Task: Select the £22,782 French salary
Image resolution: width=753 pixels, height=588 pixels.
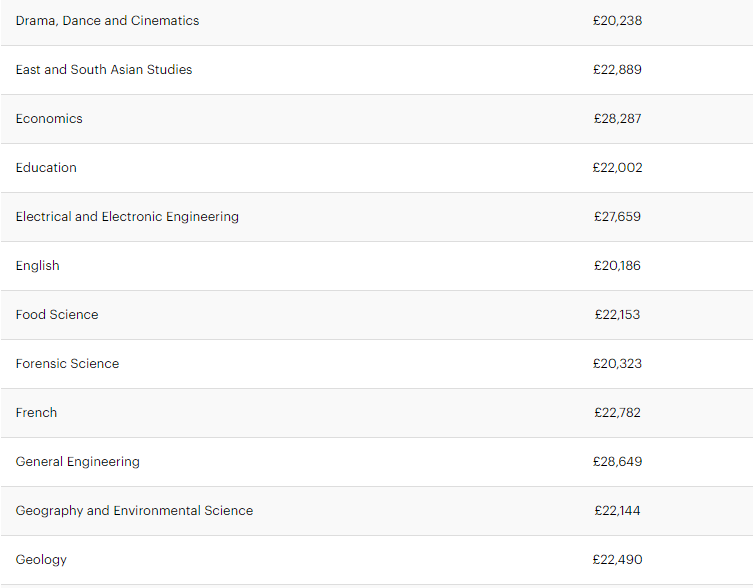Action: pyautogui.click(x=617, y=413)
